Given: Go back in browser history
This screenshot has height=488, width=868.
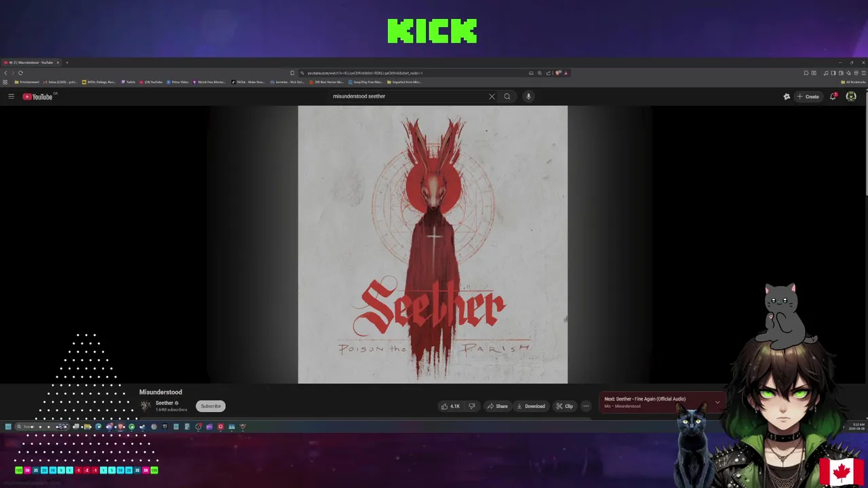Looking at the screenshot, I should coord(5,73).
